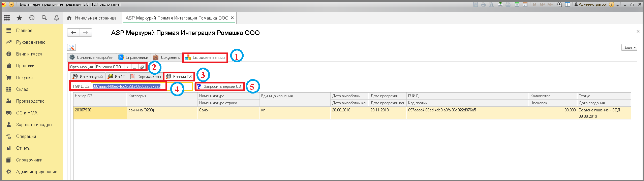644x181 pixels.
Task: Switch to the Документы tab
Action: click(166, 58)
